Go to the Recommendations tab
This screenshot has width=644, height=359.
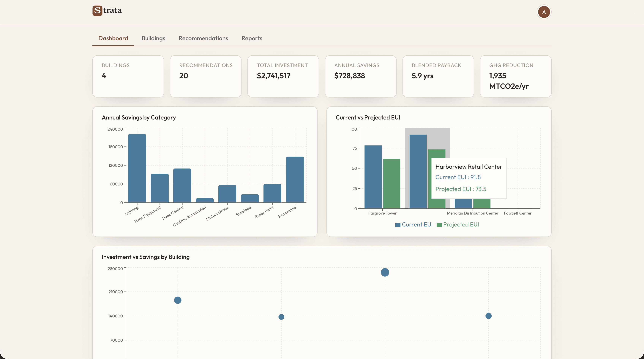(x=203, y=38)
